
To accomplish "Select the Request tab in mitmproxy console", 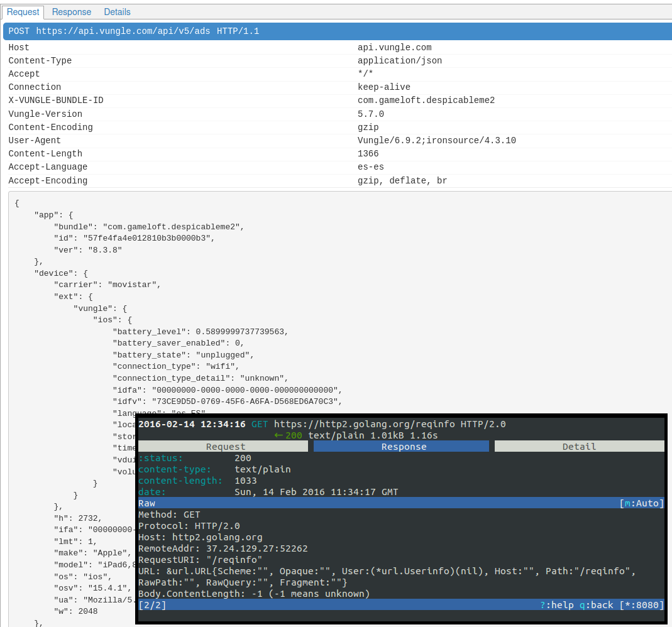I will tap(223, 447).
